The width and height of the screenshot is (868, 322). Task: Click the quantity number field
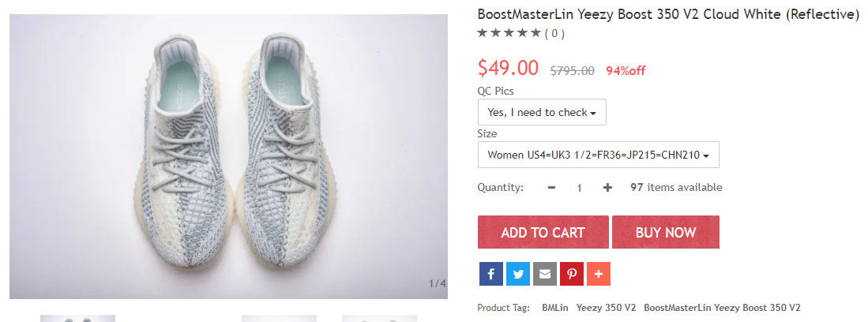coord(579,188)
